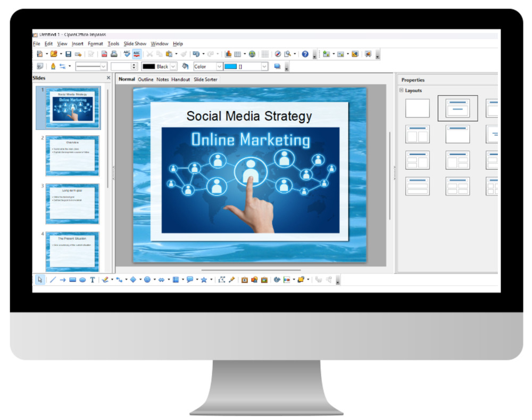The height and width of the screenshot is (420, 532).
Task: Select the Ellipse tool
Action: point(84,279)
